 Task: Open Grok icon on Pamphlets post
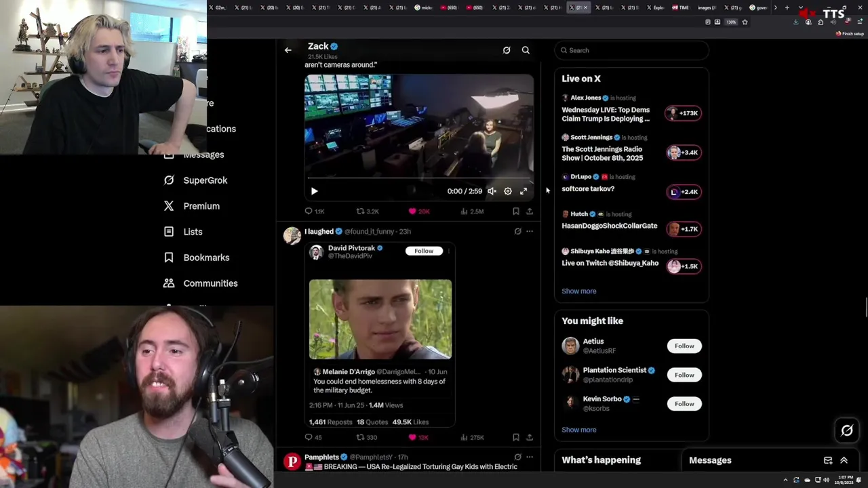[517, 457]
